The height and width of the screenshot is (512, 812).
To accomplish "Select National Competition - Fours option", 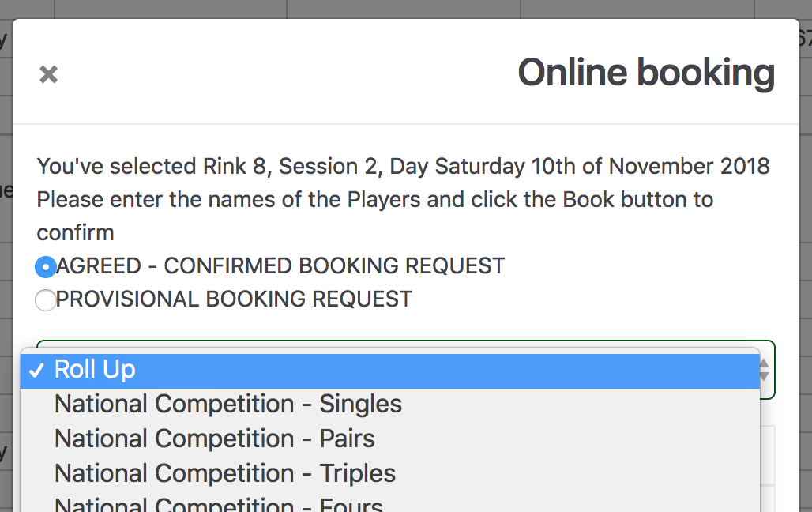I will 218,504.
